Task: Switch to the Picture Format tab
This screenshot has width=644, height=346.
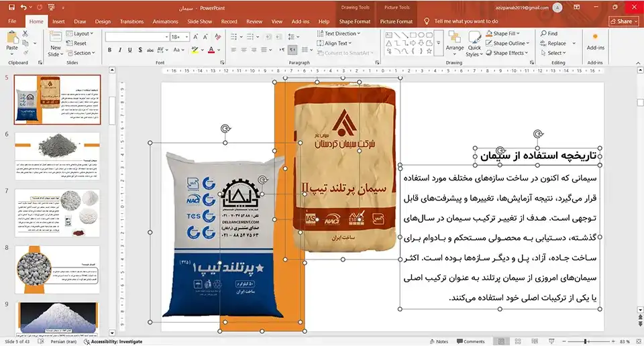Action: (396, 21)
